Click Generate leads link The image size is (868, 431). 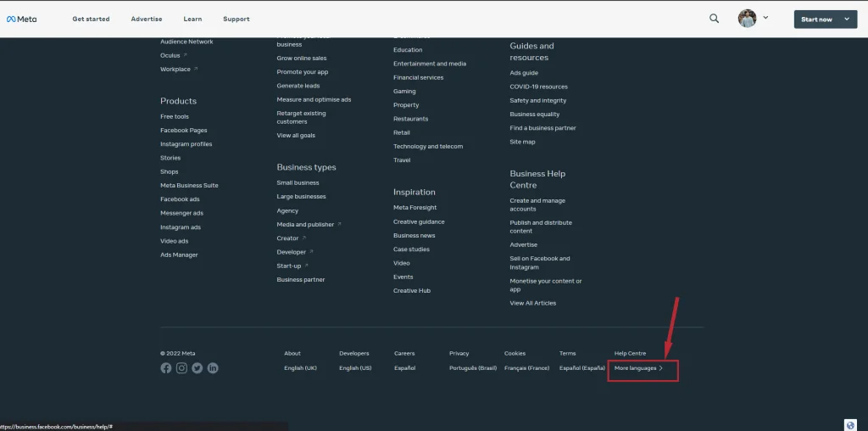tap(298, 86)
